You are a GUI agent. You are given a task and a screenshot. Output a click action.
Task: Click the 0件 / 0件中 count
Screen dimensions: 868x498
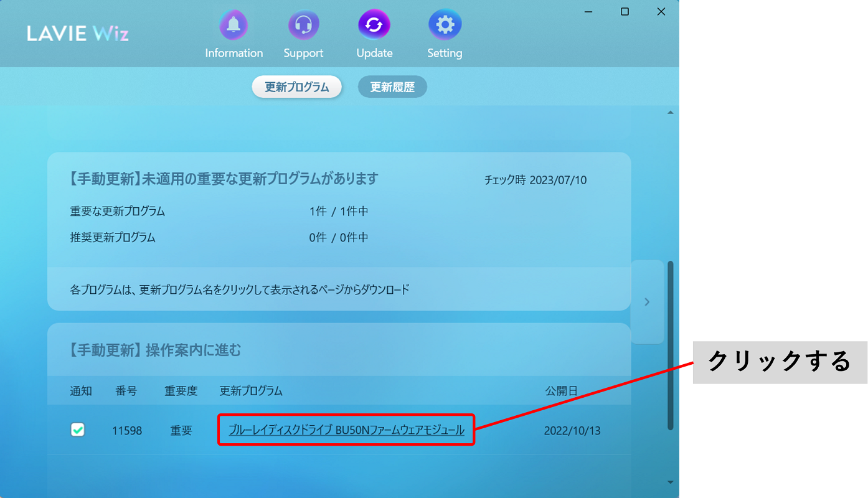tap(339, 238)
